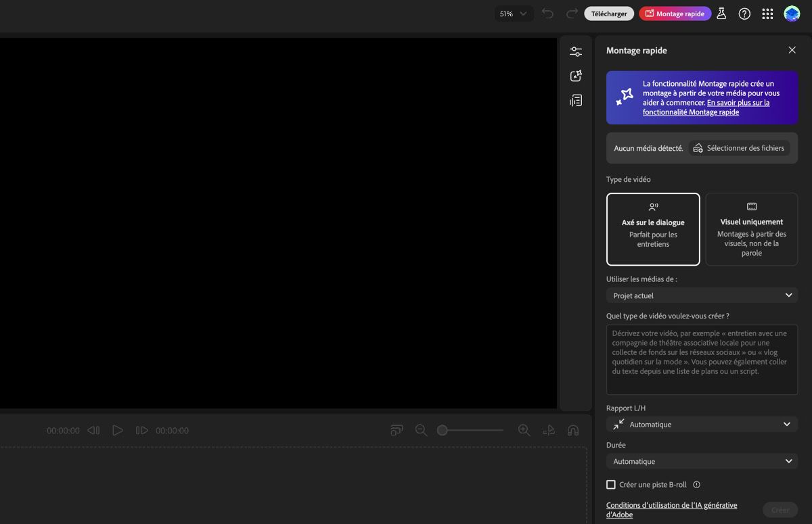The image size is (812, 524).
Task: Open the help question mark icon
Action: pos(744,14)
